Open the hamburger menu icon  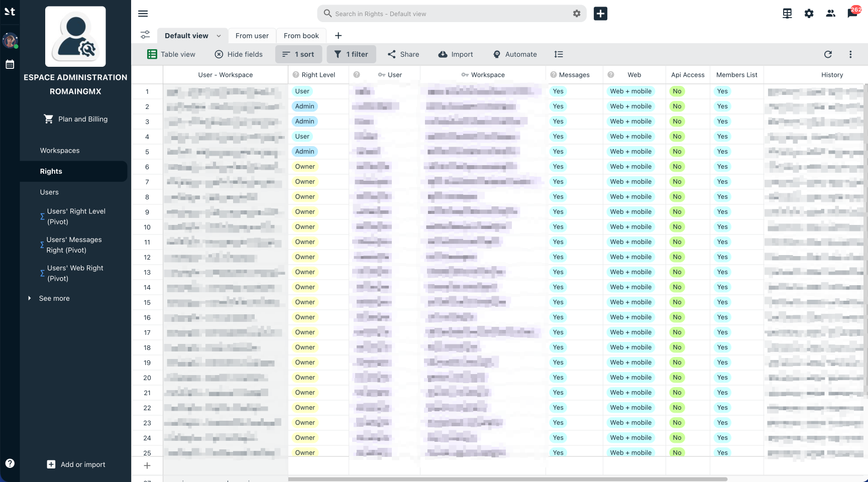[143, 14]
